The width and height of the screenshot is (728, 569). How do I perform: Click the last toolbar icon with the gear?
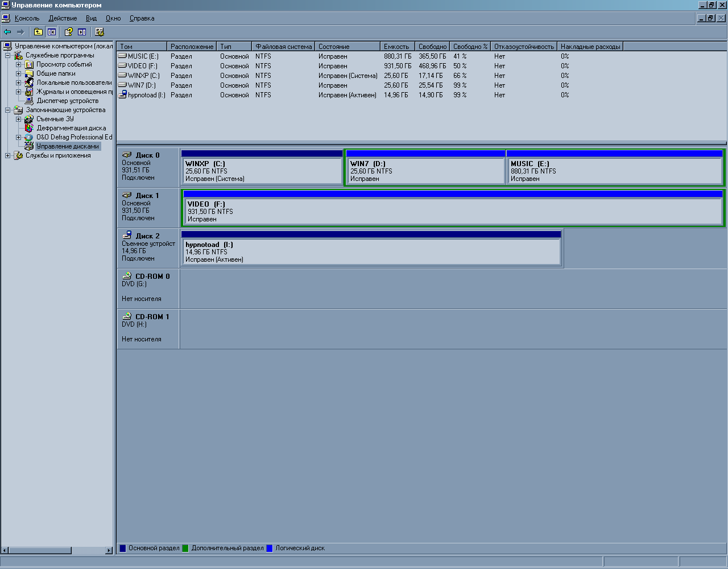[100, 32]
